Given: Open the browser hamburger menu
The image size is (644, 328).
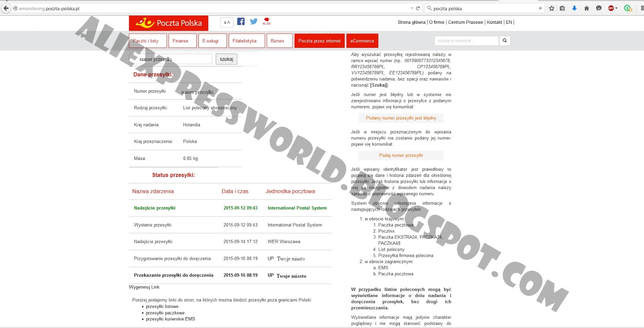Looking at the screenshot, I should (642, 8).
